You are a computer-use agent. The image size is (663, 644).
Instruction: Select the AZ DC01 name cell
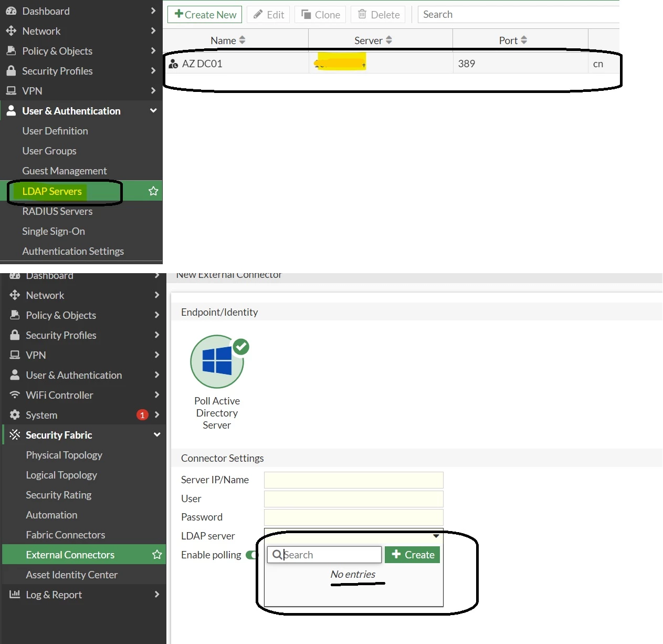(202, 64)
